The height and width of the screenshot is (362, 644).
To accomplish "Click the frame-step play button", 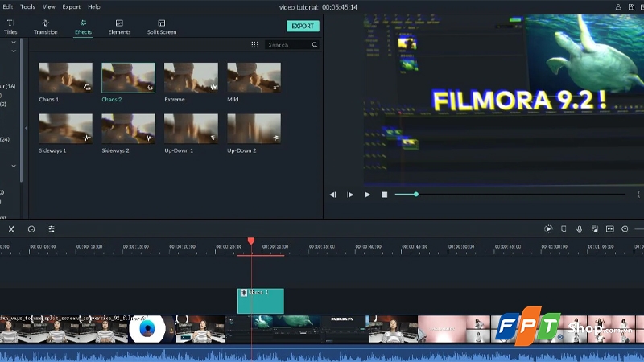I will pos(350,195).
